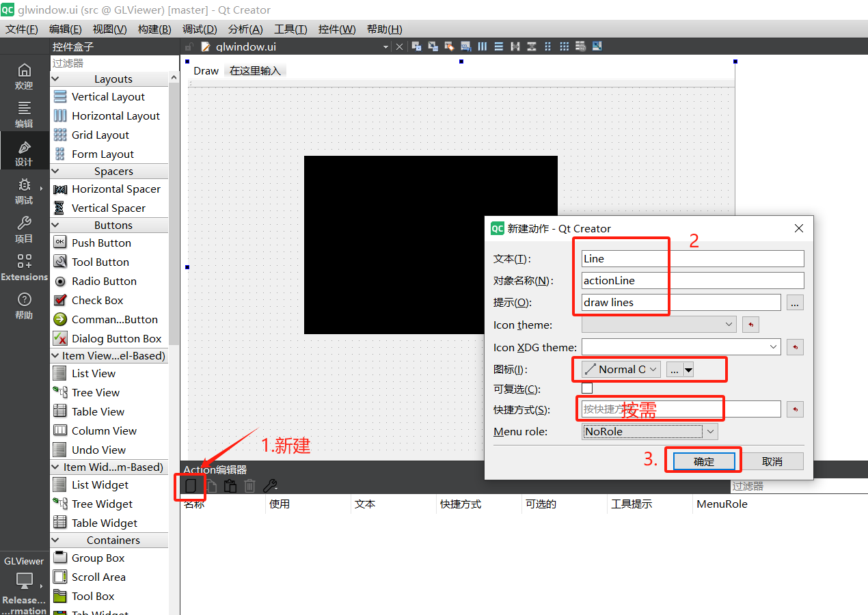The width and height of the screenshot is (868, 615).
Task: Open the 工具(T) menu
Action: point(290,29)
